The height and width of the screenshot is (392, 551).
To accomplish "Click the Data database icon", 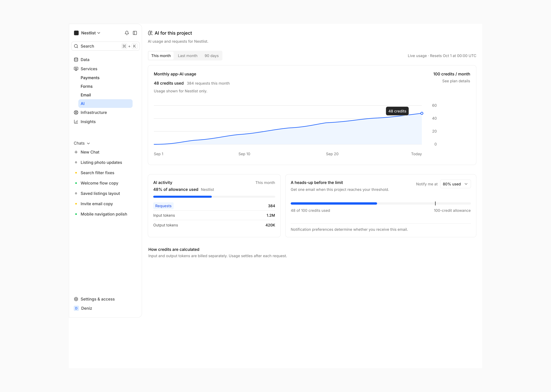I will point(76,60).
